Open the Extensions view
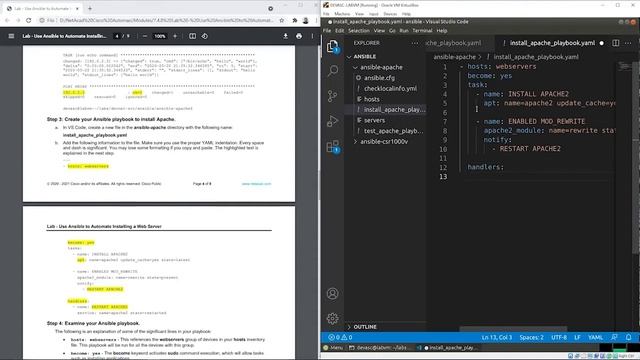This screenshot has width=640, height=360. click(333, 147)
